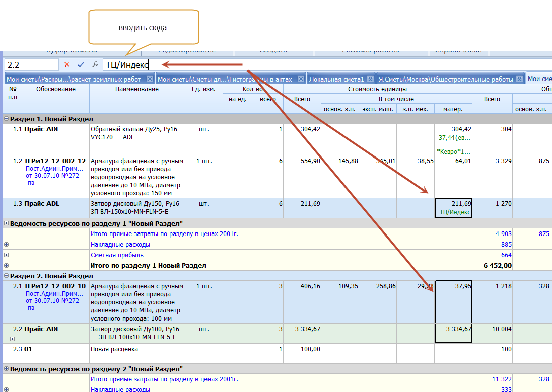
Task: Select 'Затвор дисковый Ду150, Ру16' name cell
Action: 137,208
